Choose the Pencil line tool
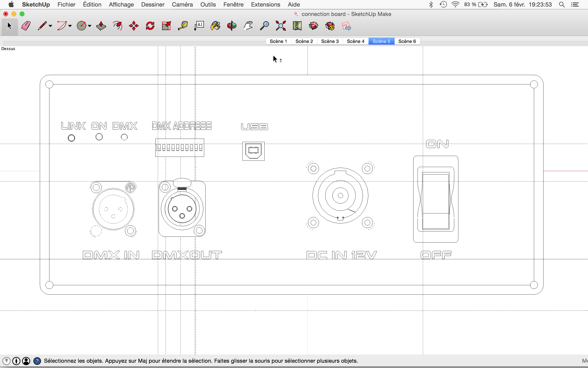This screenshot has width=588, height=368. coord(42,26)
